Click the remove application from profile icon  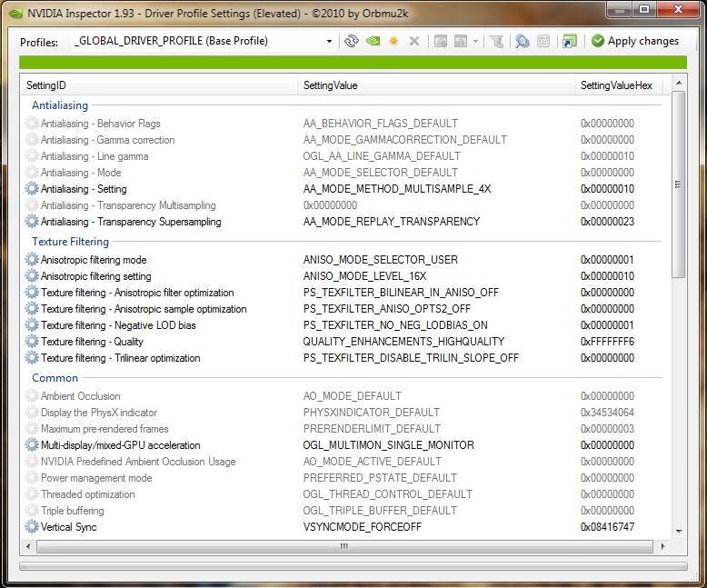pyautogui.click(x=461, y=42)
